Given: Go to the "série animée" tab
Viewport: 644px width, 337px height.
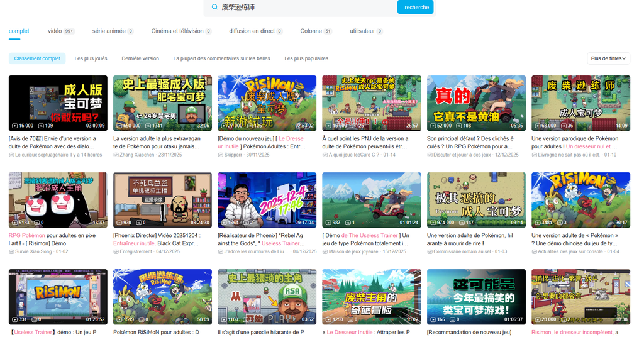Looking at the screenshot, I should coord(108,31).
